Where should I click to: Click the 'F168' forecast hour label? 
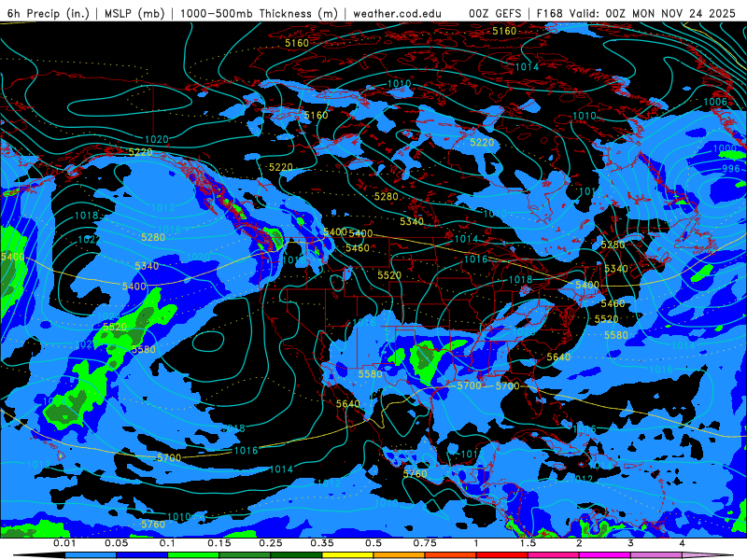549,13
